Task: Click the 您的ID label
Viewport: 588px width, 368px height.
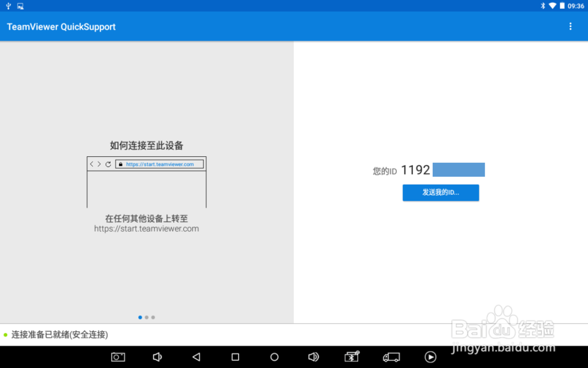Action: 385,171
